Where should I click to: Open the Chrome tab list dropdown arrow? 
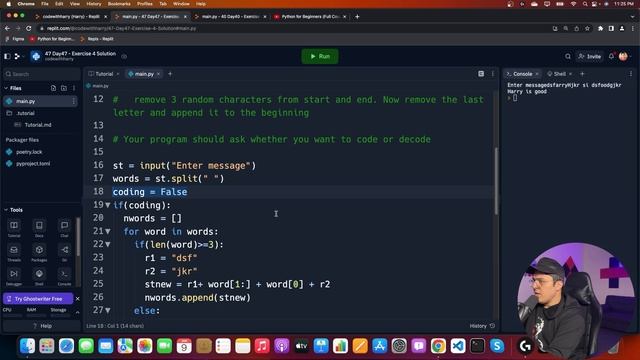pos(633,17)
